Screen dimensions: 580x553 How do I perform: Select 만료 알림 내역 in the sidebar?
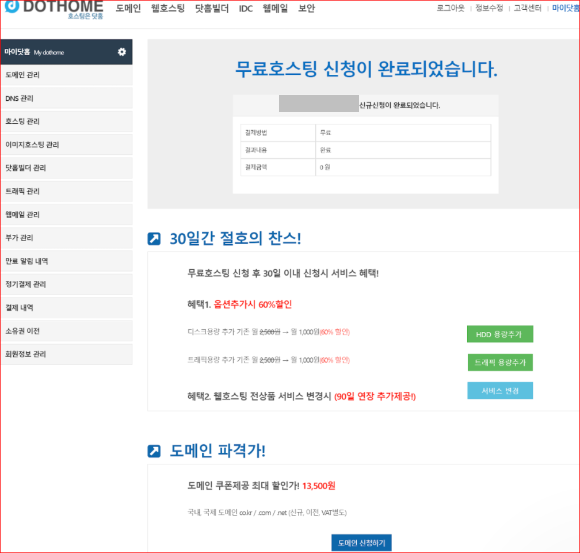pos(67,261)
